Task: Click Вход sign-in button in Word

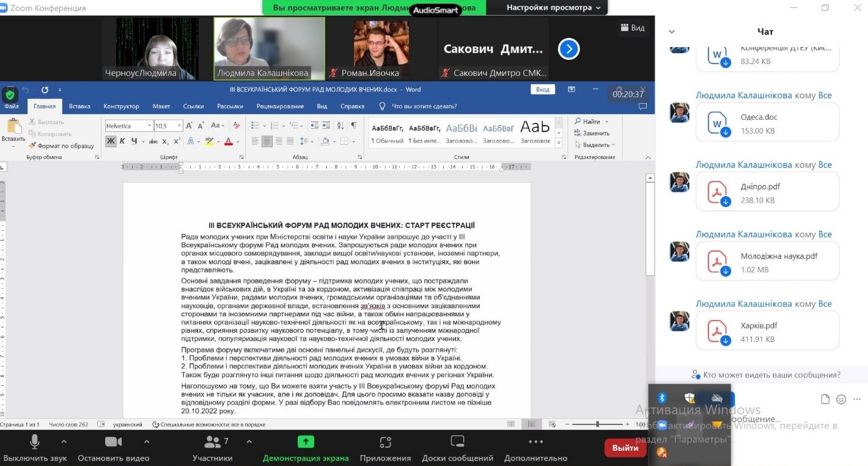Action: point(543,89)
